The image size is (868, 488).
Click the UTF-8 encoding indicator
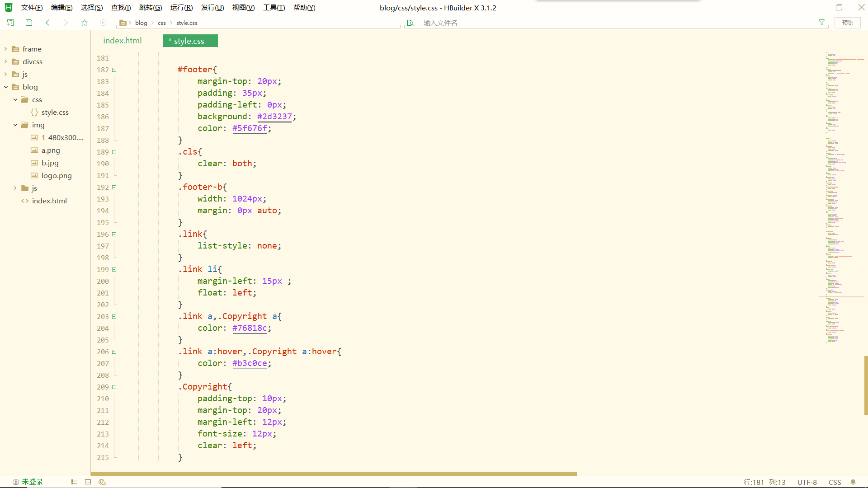807,482
